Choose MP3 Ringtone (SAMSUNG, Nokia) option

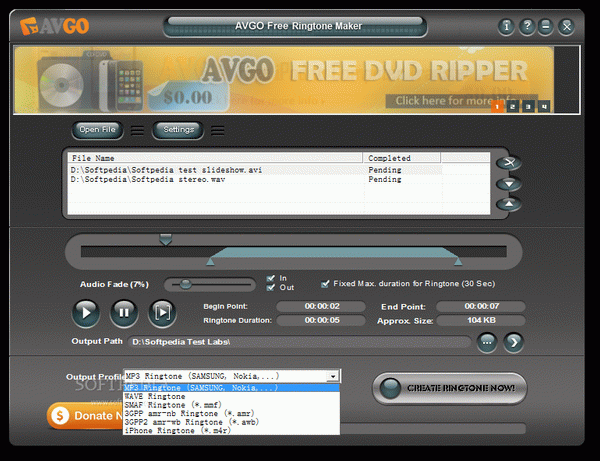coord(232,388)
